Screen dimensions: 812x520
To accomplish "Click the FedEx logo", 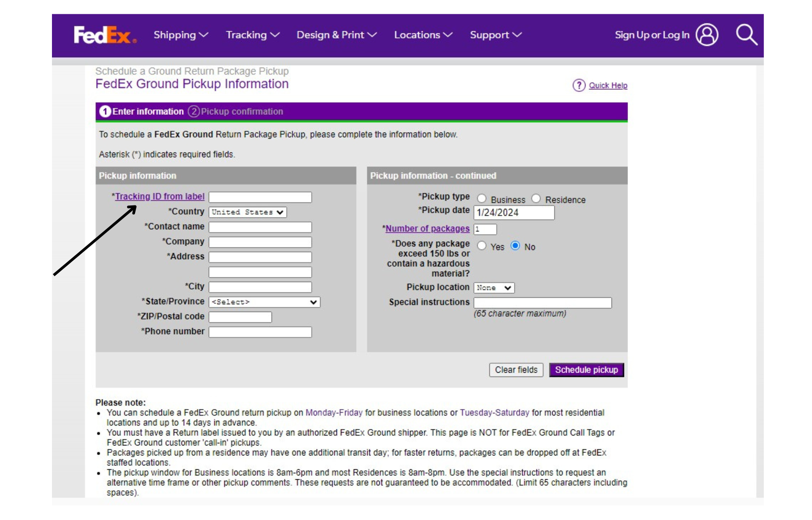I will 105,35.
